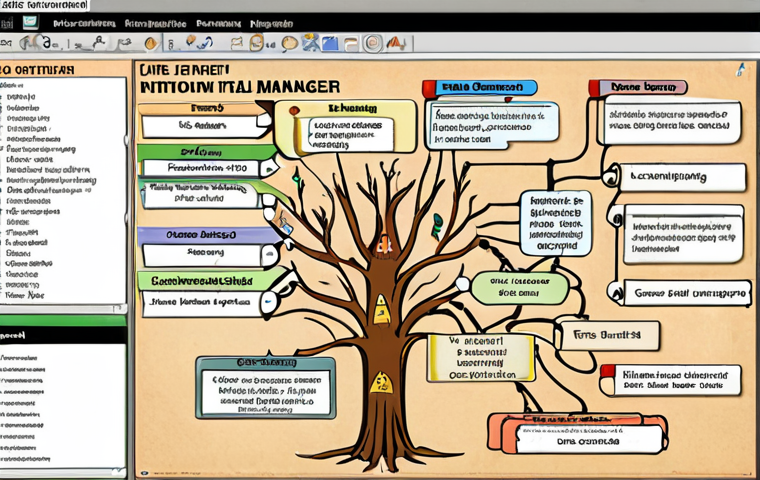Select the beige node below the green oval
Screen dimensions: 760x480
click(610, 336)
